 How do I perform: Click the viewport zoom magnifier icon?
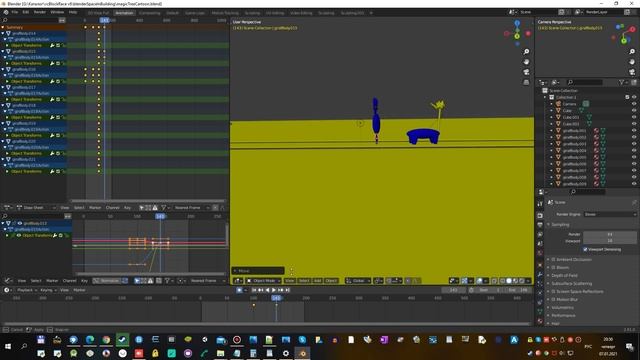[526, 52]
